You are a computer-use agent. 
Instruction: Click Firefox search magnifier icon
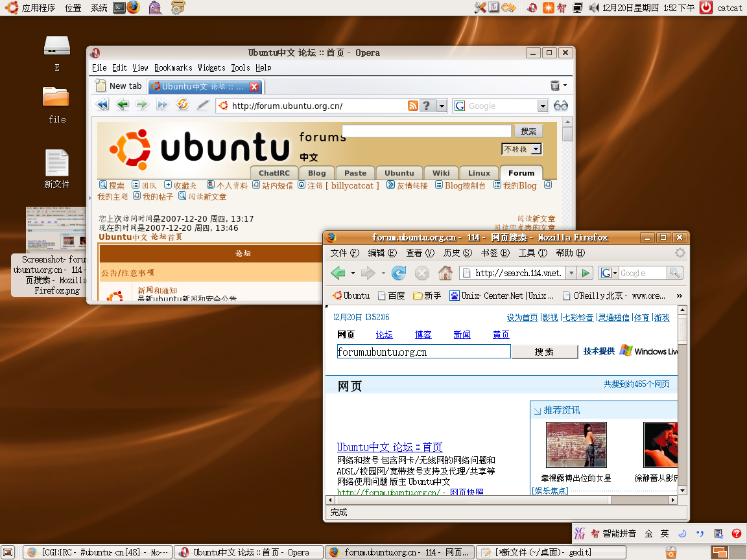point(674,273)
